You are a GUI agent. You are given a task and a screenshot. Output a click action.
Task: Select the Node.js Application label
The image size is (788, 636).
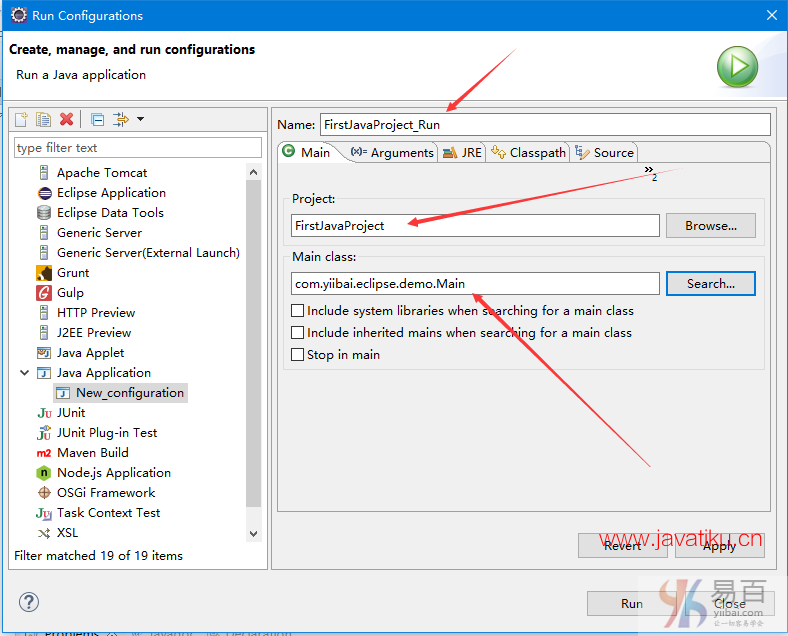coord(114,473)
